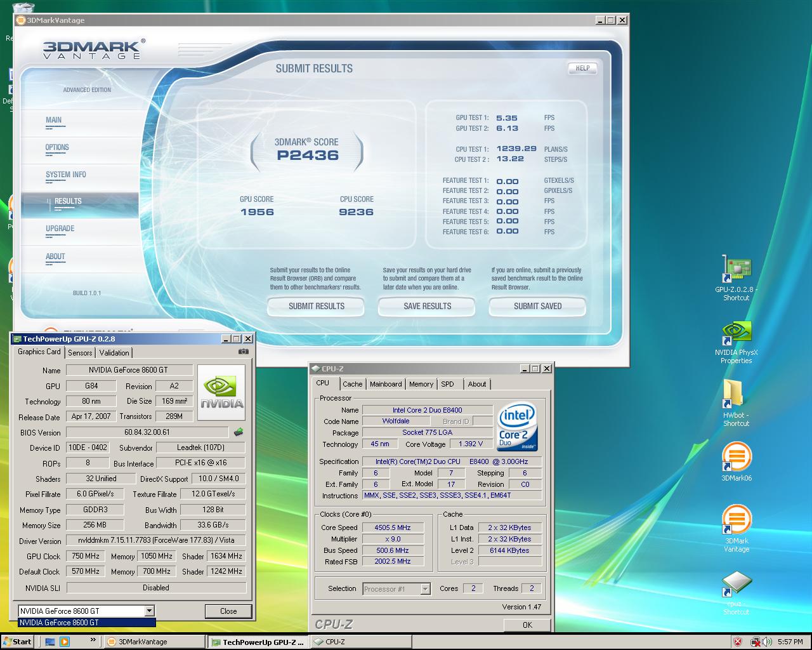Click the Rated FSB 2002.5 MHz field
Screen dimensions: 812x650
[x=393, y=561]
